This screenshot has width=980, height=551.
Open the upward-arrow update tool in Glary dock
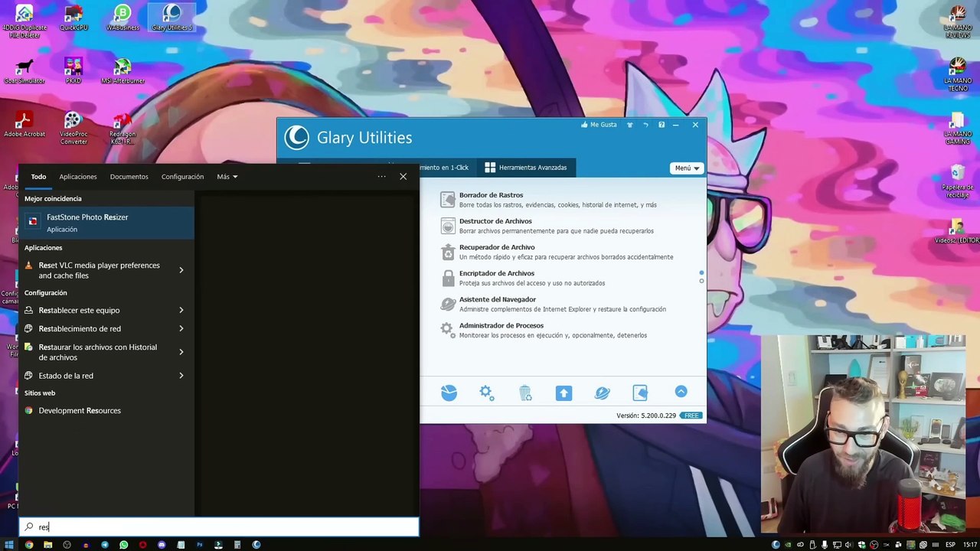(x=563, y=393)
